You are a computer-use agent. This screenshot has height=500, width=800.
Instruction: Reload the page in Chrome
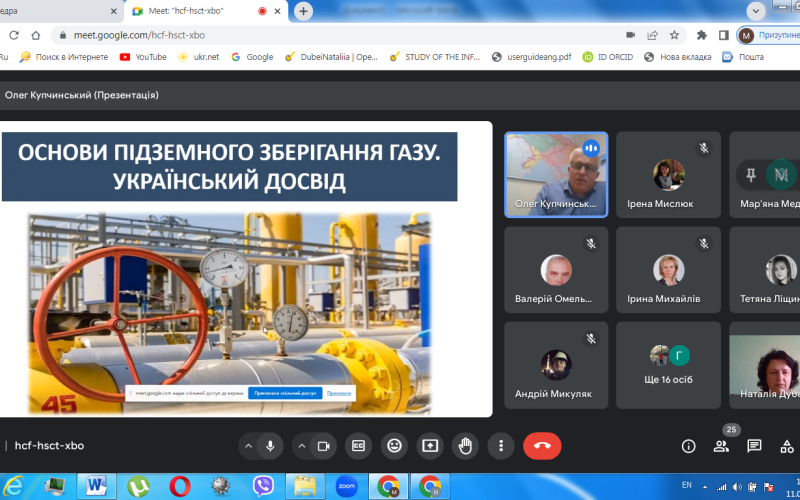coord(14,35)
